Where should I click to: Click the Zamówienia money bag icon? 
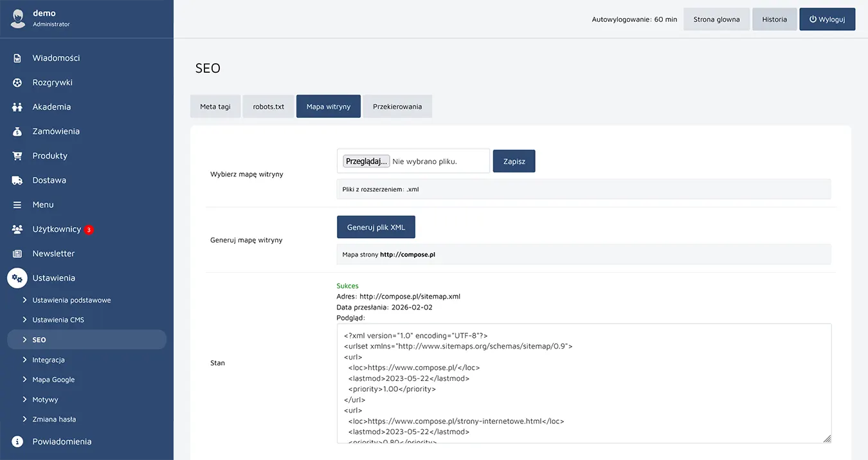(17, 131)
